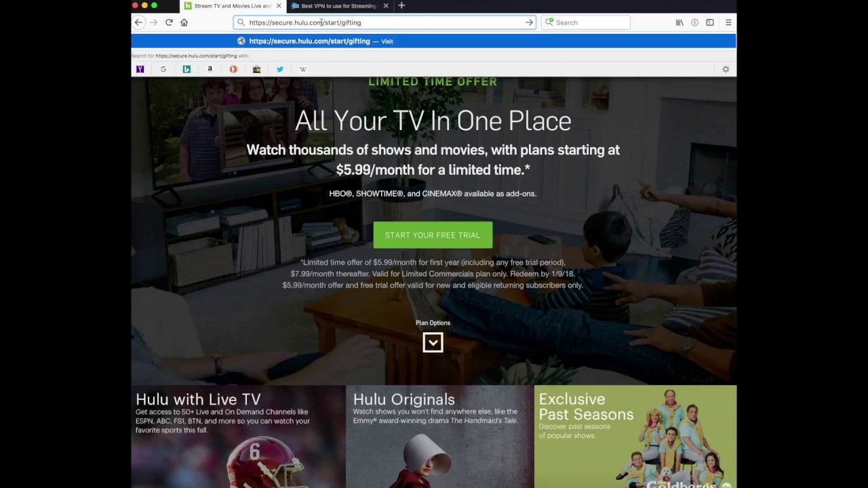This screenshot has height=488, width=868.
Task: Close the Best VPN to use tab
Action: coord(386,6)
